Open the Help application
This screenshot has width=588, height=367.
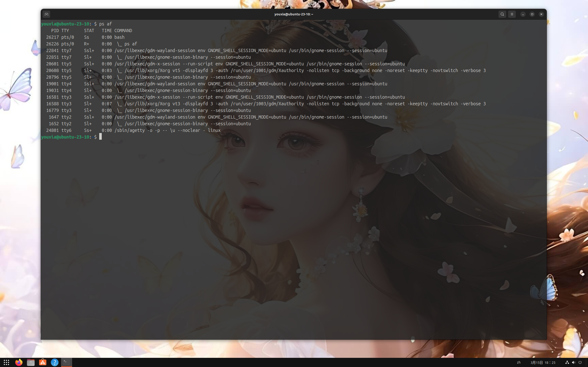[x=55, y=362]
